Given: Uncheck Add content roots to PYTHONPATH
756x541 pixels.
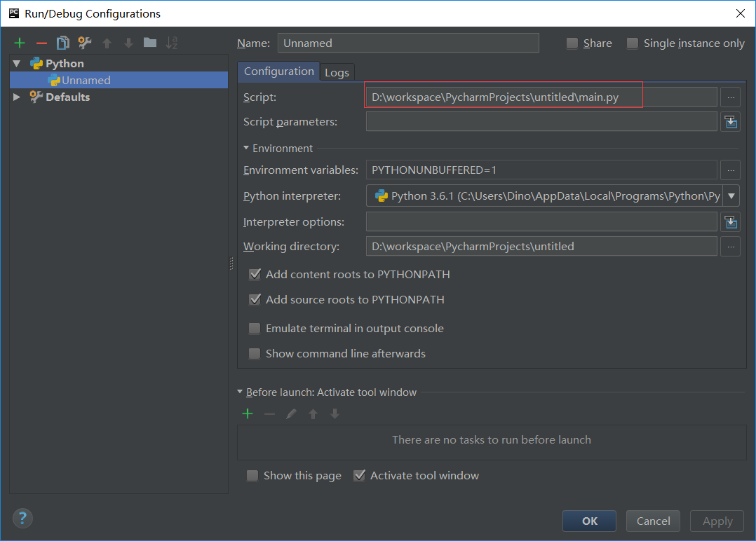Looking at the screenshot, I should click(255, 275).
